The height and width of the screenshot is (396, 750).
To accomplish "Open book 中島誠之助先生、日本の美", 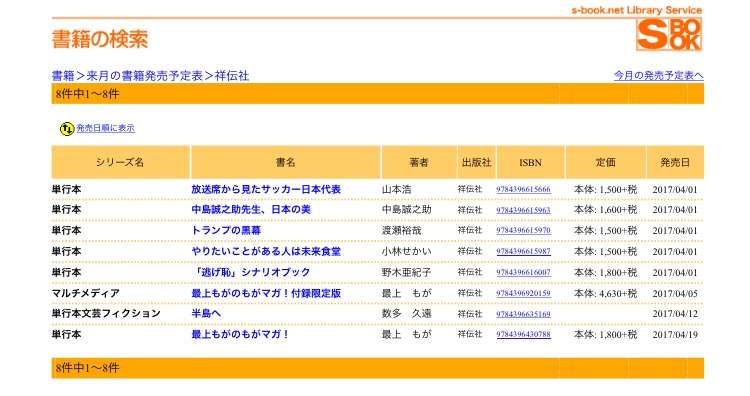I will coord(251,209).
